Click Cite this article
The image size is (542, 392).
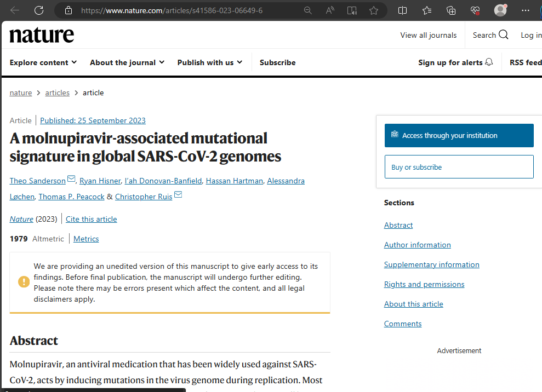point(92,220)
